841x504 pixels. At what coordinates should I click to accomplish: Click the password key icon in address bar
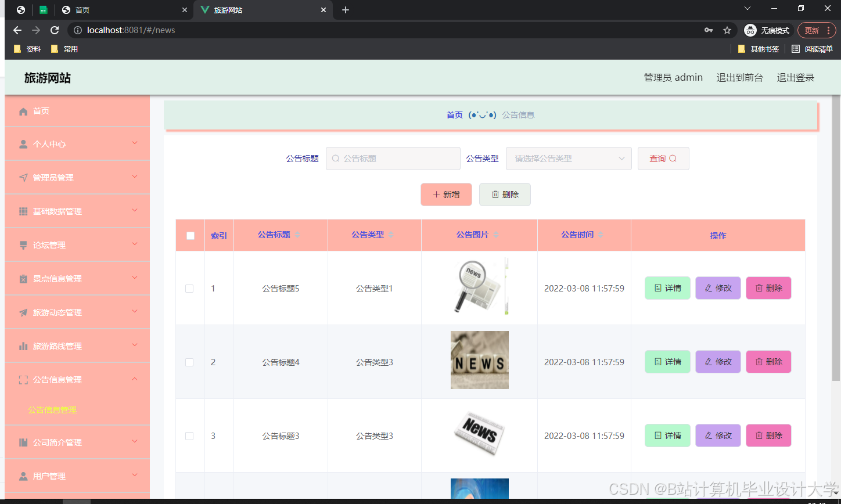pos(709,30)
